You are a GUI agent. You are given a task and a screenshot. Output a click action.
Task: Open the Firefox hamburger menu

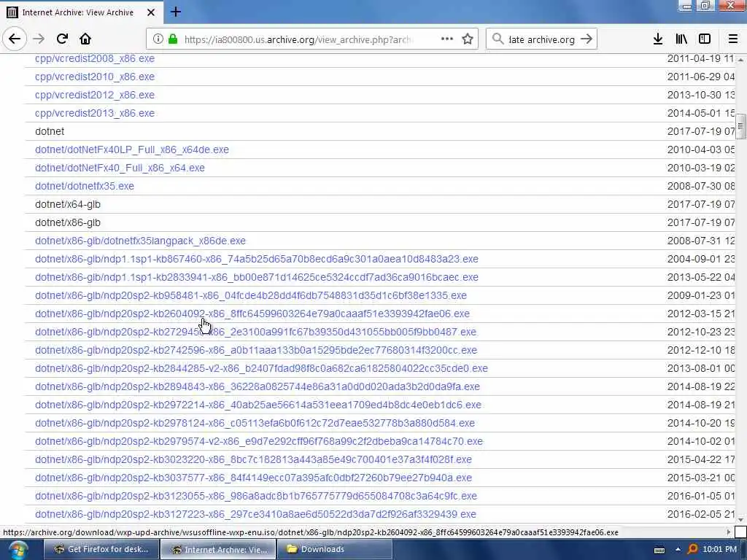(x=733, y=39)
